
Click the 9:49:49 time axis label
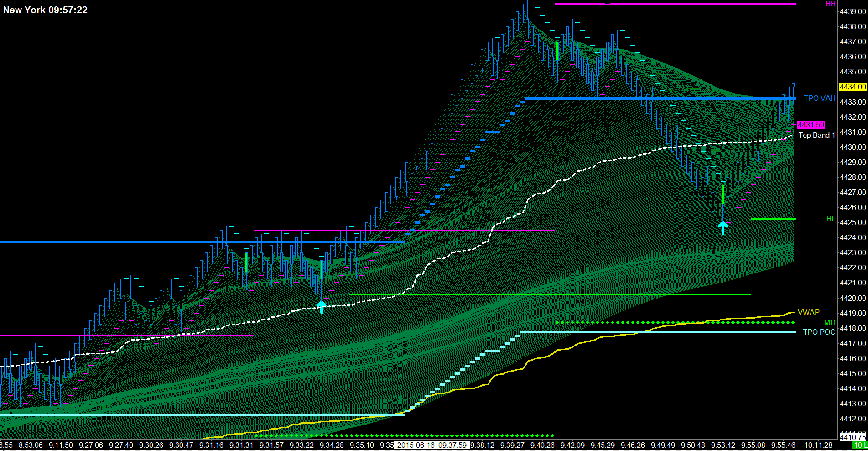pyautogui.click(x=662, y=445)
